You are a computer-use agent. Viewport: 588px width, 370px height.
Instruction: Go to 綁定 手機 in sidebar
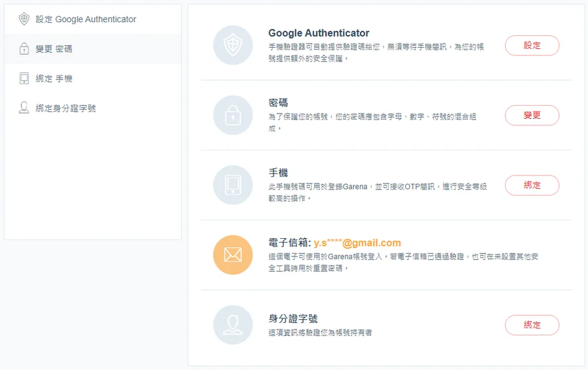coord(54,79)
